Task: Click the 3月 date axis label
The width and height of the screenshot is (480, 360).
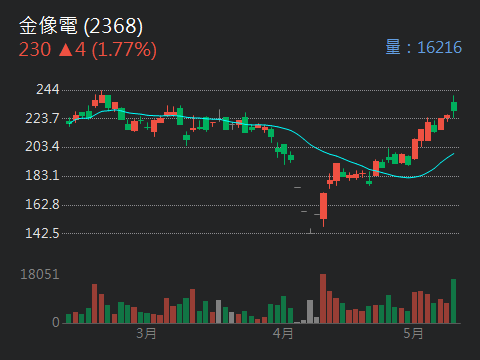Action: (x=146, y=333)
